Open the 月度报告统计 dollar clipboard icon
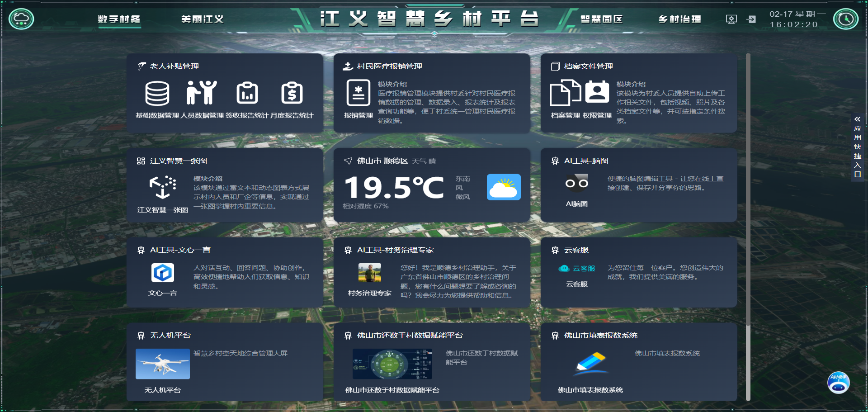Screen dimensions: 868x412 292,93
